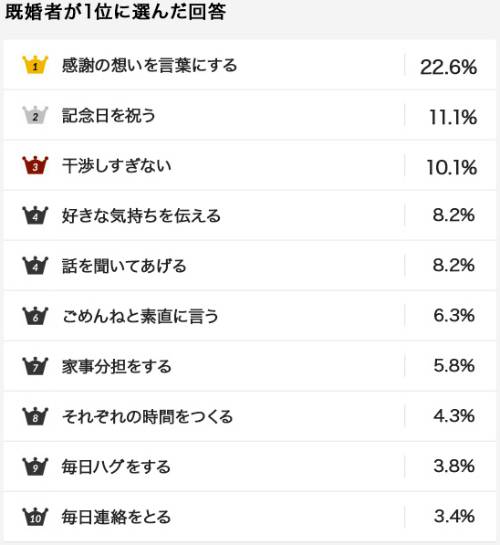Click the rank 10 crown icon
The width and height of the screenshot is (500, 545).
(35, 516)
